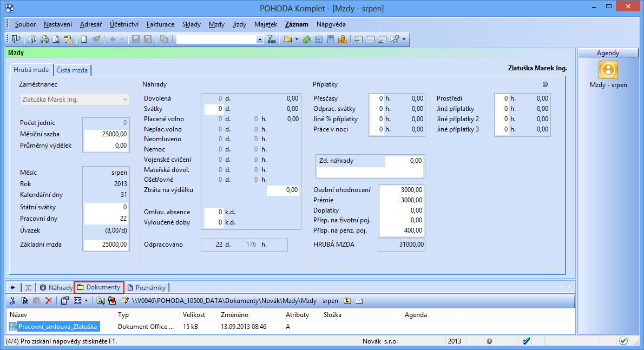Image resolution: width=644 pixels, height=350 pixels.
Task: Click the send by email envelope icon
Action: 68,39
